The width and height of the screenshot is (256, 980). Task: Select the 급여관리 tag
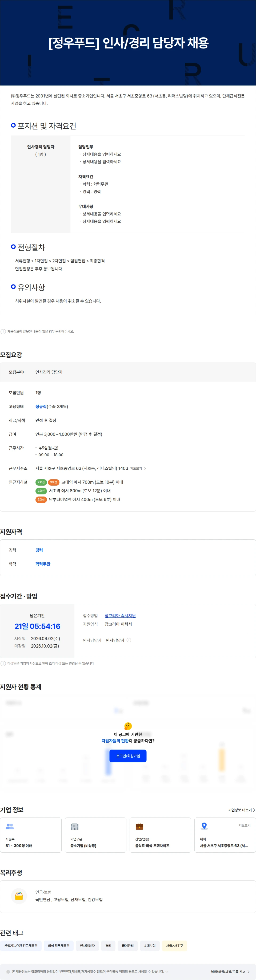128,946
